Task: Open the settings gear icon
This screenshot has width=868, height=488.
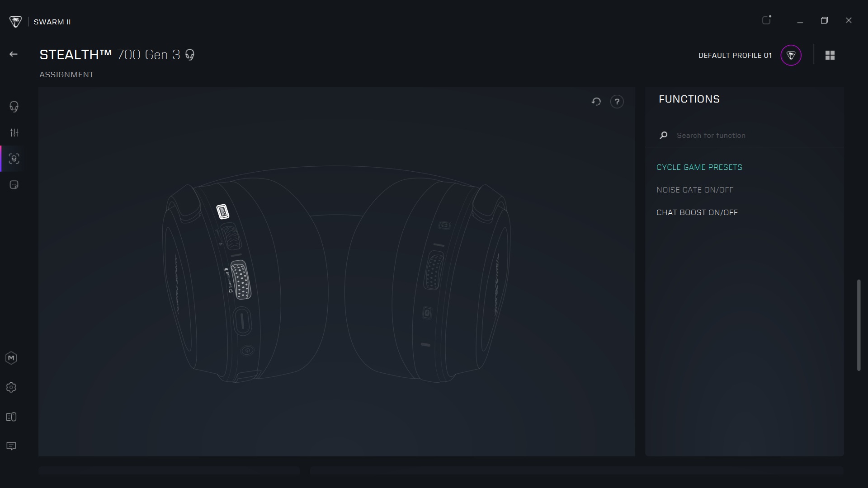Action: [11, 388]
